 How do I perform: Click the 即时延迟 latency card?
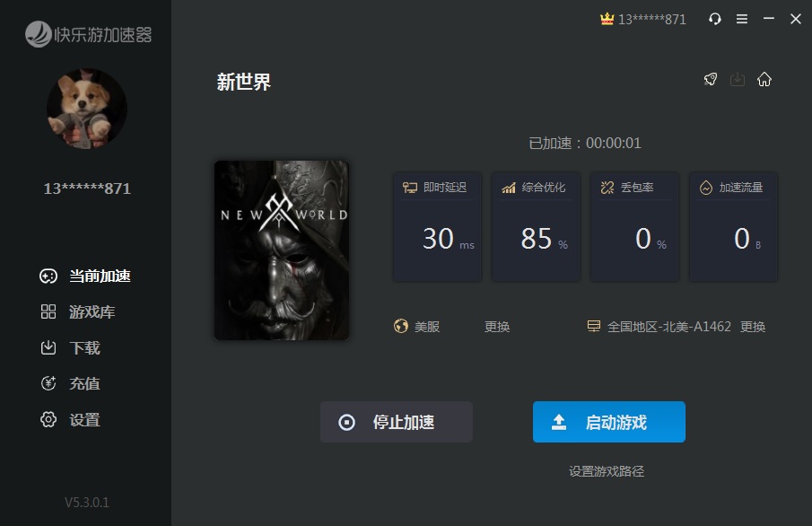coord(437,227)
